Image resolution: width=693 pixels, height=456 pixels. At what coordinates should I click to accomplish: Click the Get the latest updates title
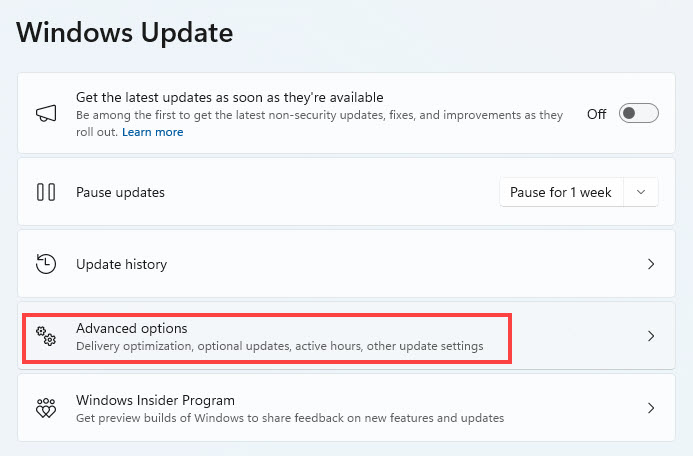tap(230, 97)
